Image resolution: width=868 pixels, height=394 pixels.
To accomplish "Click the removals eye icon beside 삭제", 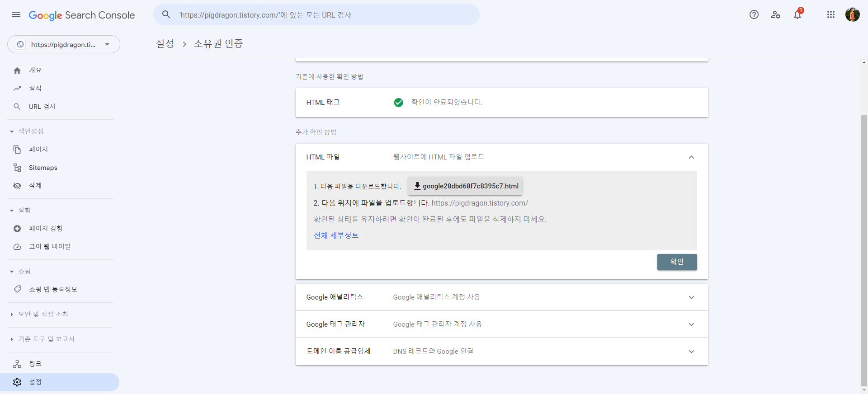I will 17,186.
